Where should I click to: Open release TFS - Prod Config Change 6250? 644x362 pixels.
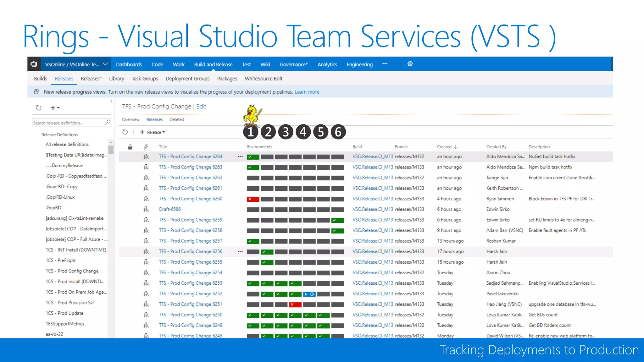point(191,315)
